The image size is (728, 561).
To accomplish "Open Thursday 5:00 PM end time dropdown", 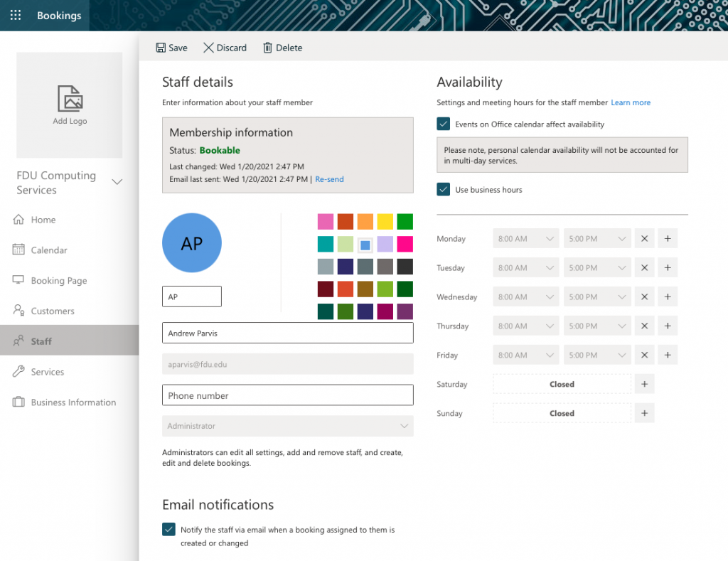I will (x=597, y=326).
